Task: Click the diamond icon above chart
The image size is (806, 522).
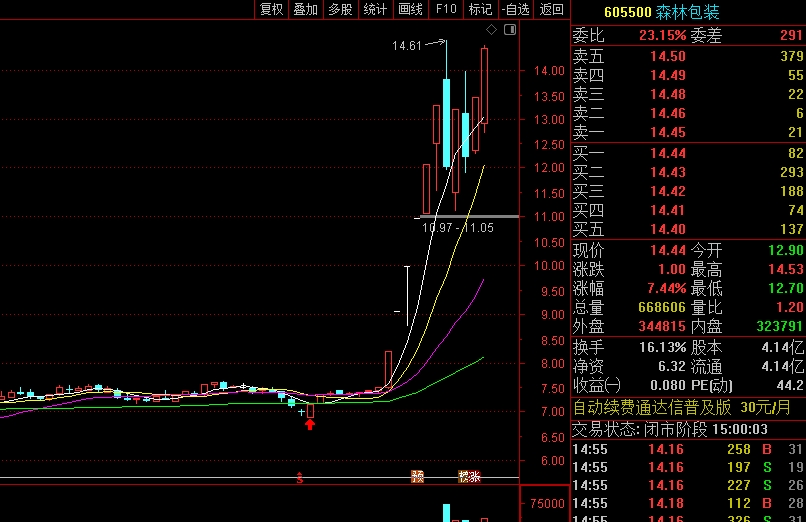Action: click(x=491, y=30)
